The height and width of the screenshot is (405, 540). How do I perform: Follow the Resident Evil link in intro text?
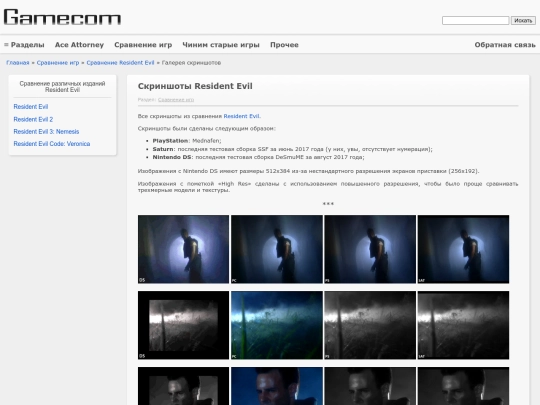(242, 116)
